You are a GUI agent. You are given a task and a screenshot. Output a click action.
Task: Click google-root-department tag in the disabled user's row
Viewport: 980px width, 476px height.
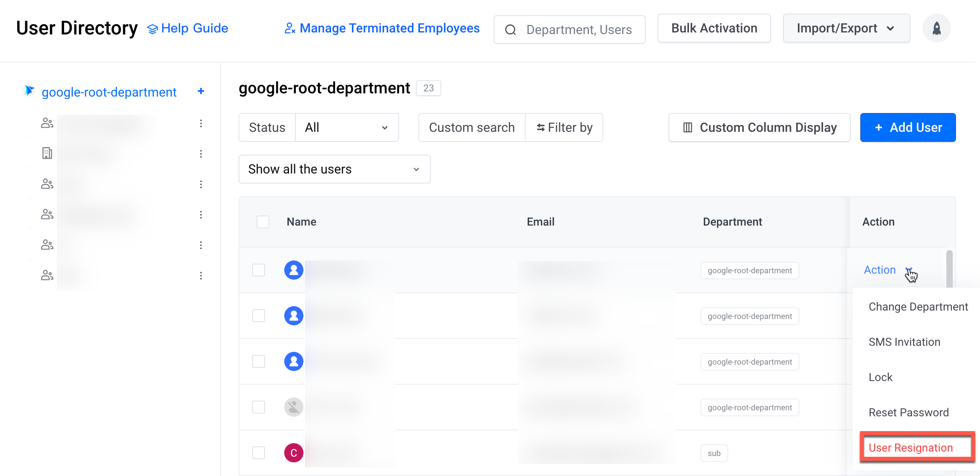(750, 407)
